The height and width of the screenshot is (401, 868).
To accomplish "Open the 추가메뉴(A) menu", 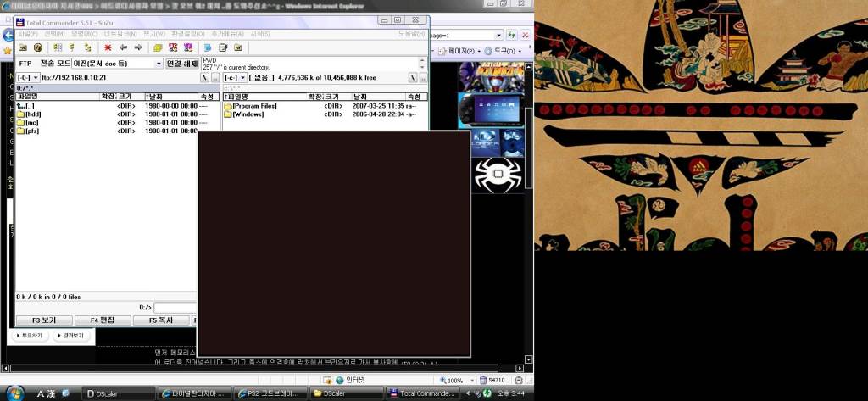I will [x=227, y=34].
